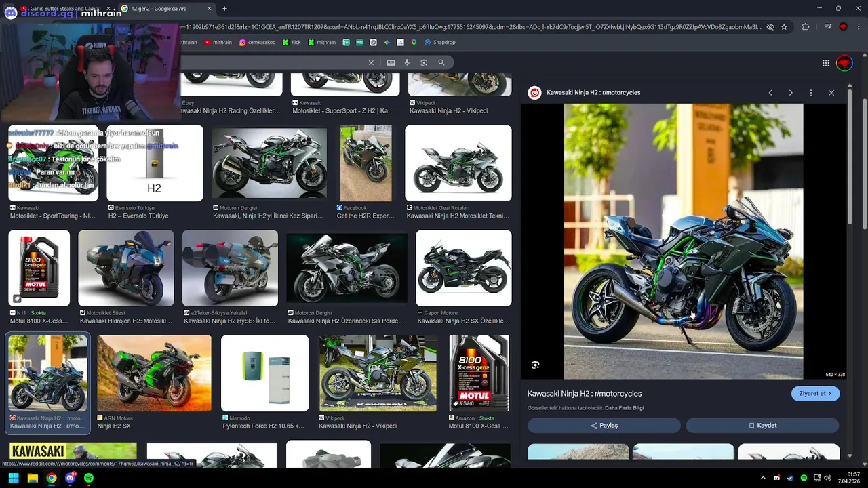Click the Ziyaret et button
The height and width of the screenshot is (488, 868).
click(x=815, y=393)
